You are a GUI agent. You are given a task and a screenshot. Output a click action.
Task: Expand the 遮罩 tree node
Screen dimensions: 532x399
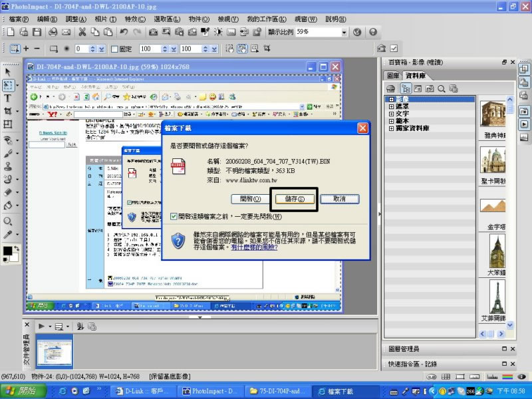391,106
